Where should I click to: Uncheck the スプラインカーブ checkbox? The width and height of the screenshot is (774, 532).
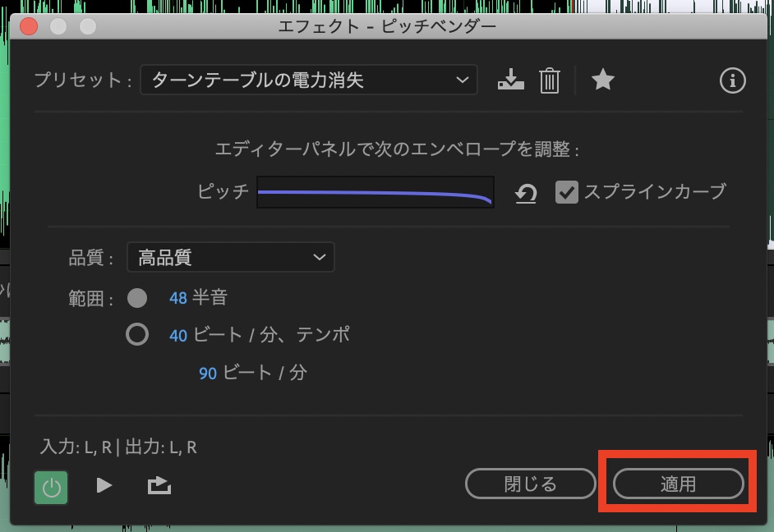[567, 192]
